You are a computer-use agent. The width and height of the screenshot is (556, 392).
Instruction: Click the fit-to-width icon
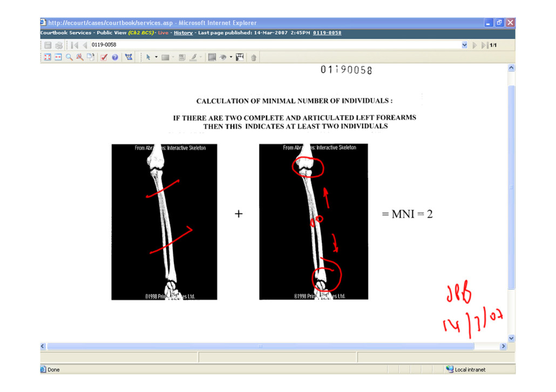coord(58,57)
